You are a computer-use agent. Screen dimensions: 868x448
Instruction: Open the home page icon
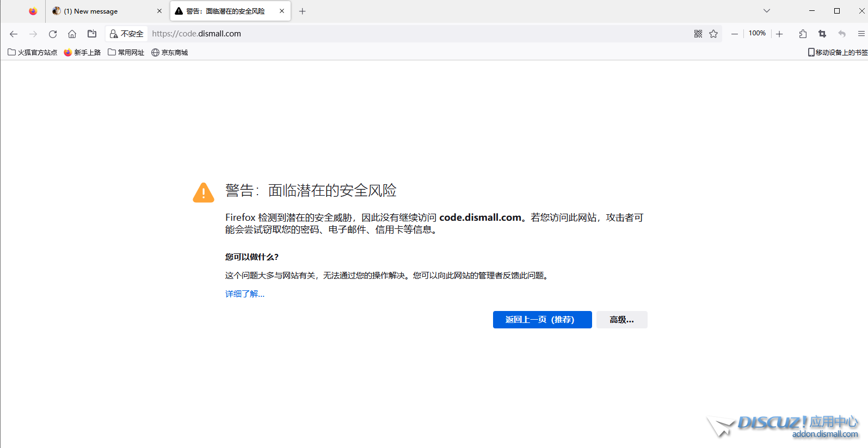(72, 34)
